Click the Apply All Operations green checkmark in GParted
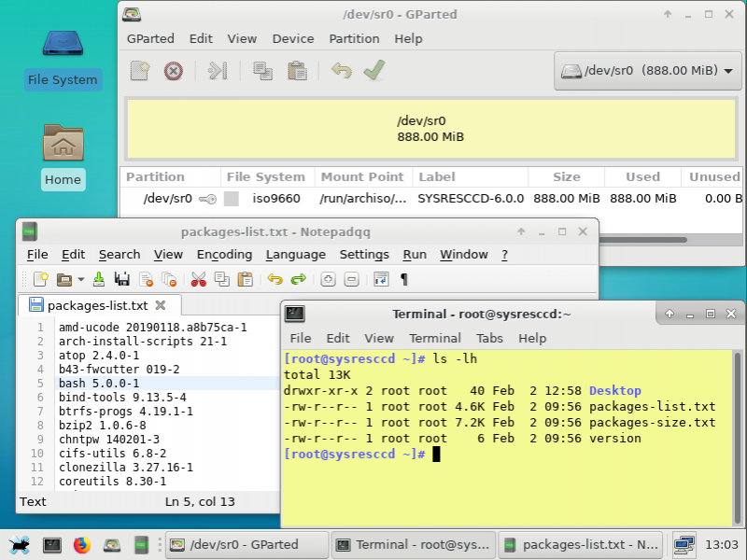The width and height of the screenshot is (747, 560). tap(373, 71)
